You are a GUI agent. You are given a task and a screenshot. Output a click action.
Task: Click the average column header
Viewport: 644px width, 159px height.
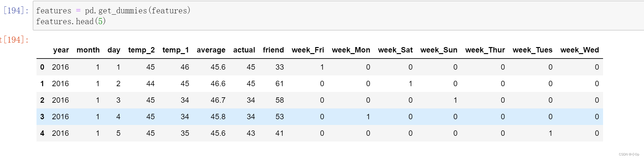pyautogui.click(x=211, y=50)
